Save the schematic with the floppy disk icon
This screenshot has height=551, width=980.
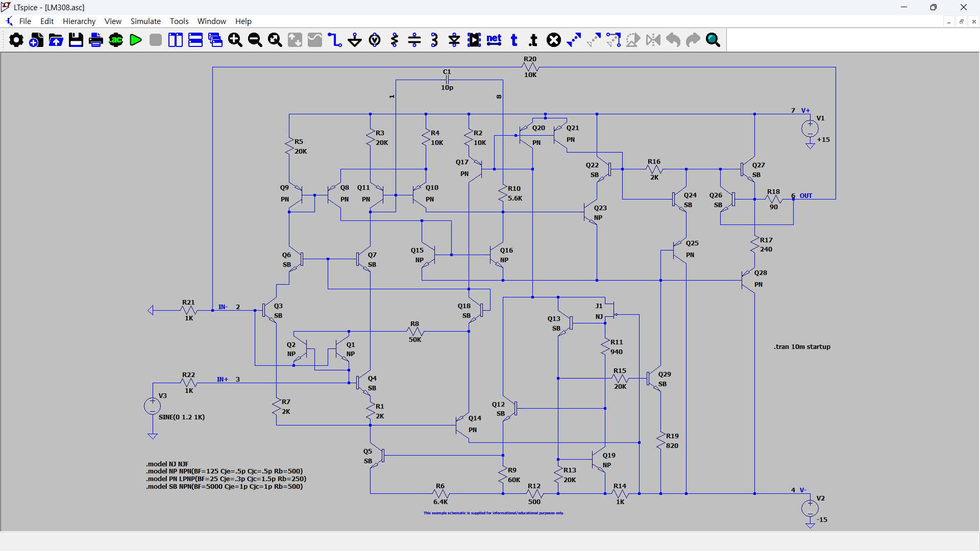(x=76, y=40)
